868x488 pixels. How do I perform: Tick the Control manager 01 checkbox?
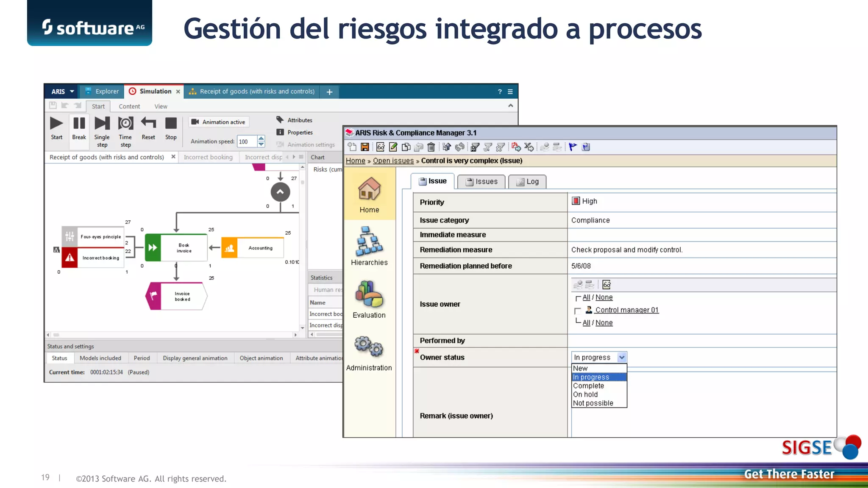point(577,311)
